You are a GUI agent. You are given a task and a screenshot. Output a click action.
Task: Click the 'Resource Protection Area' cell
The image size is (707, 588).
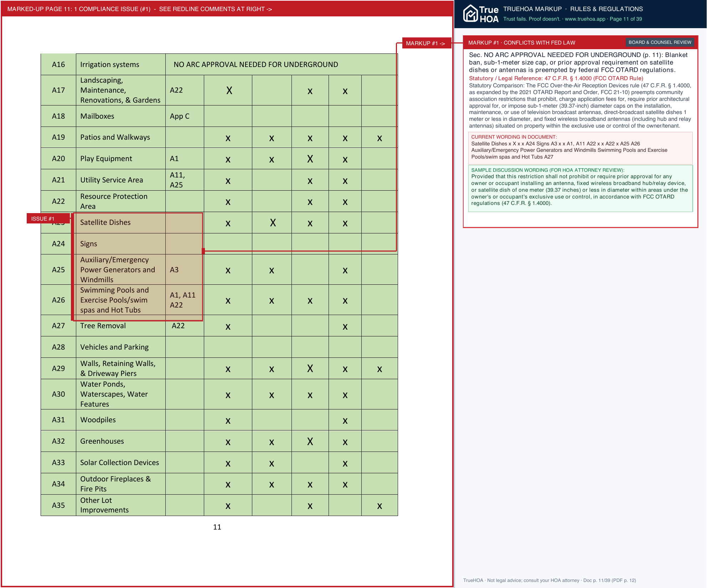point(121,201)
